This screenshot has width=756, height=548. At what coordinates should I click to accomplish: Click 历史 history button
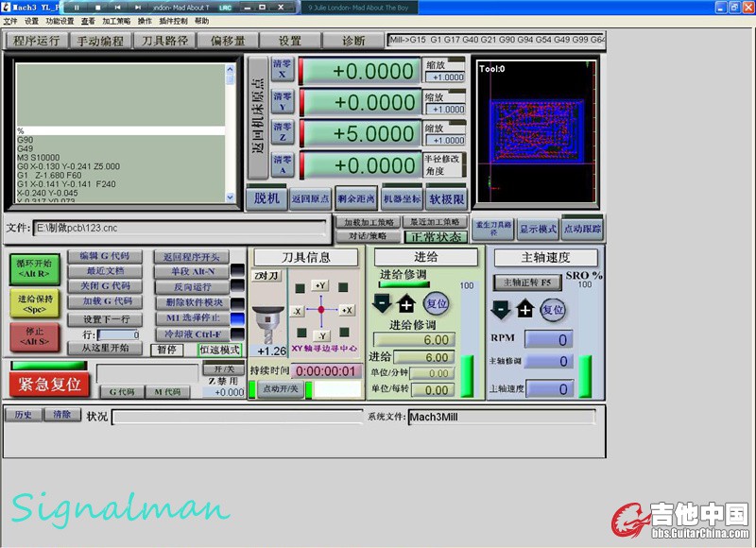(x=23, y=414)
